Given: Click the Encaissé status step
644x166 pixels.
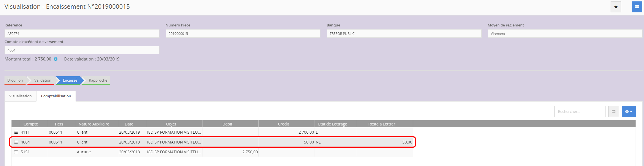Looking at the screenshot, I should pyautogui.click(x=70, y=80).
